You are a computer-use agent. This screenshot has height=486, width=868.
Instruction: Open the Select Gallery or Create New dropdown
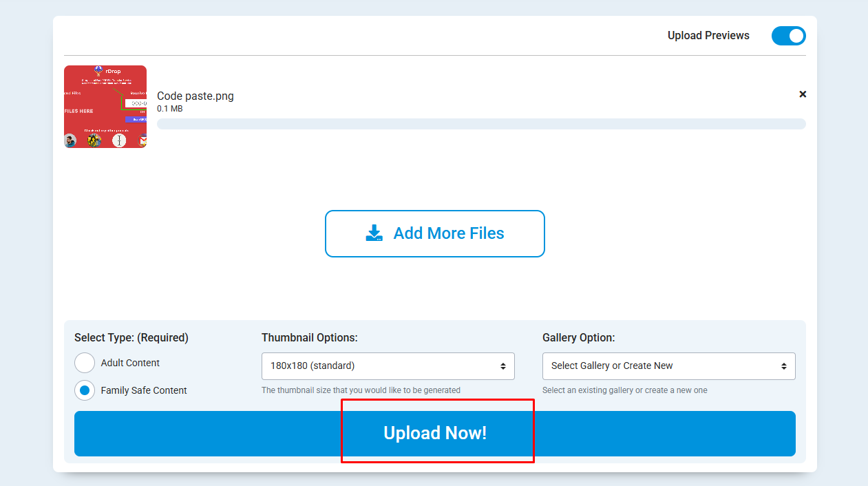669,366
